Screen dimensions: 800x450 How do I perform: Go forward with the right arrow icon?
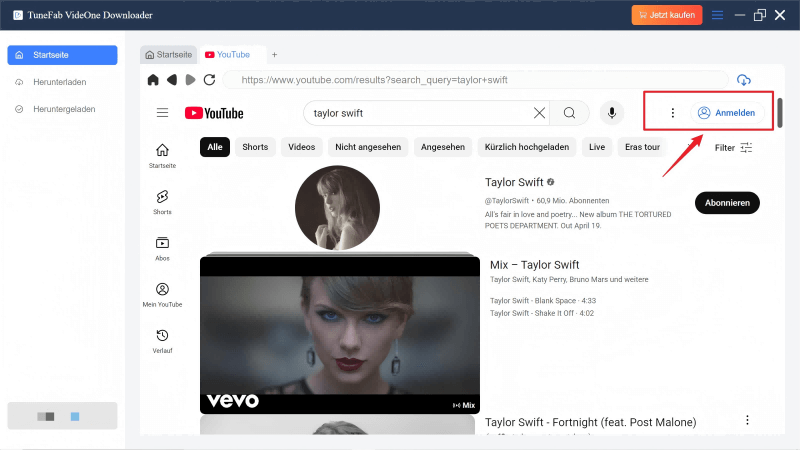click(190, 80)
